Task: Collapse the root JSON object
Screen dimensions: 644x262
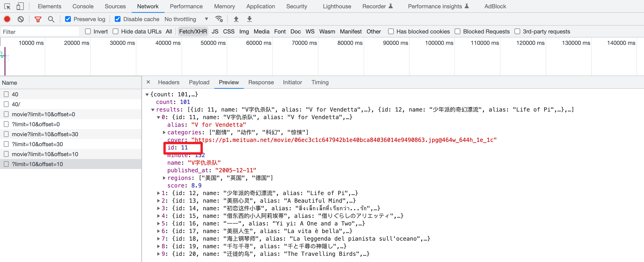Action: tap(147, 94)
